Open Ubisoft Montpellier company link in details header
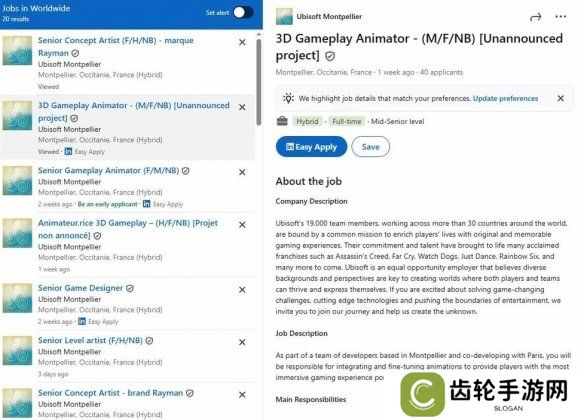584x420 pixels. coord(329,17)
